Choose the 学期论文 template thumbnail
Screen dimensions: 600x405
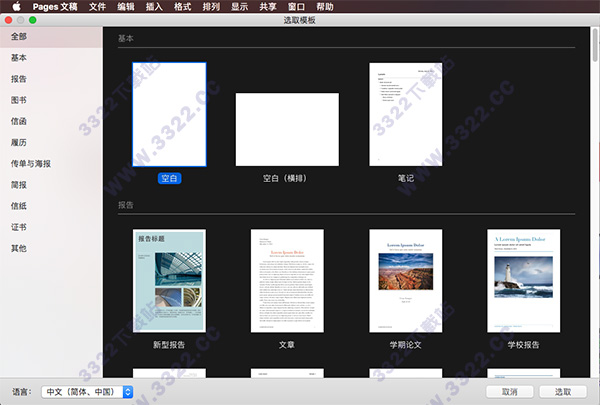coord(406,281)
